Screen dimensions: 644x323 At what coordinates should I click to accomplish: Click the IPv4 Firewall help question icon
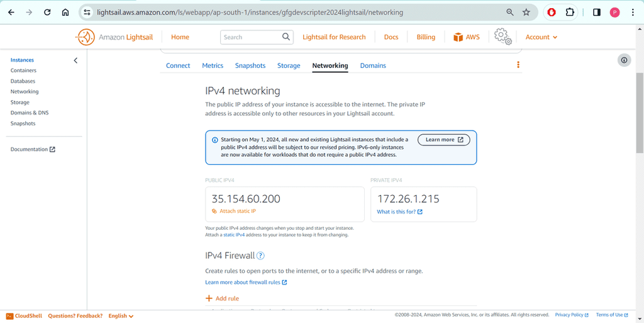pyautogui.click(x=260, y=256)
